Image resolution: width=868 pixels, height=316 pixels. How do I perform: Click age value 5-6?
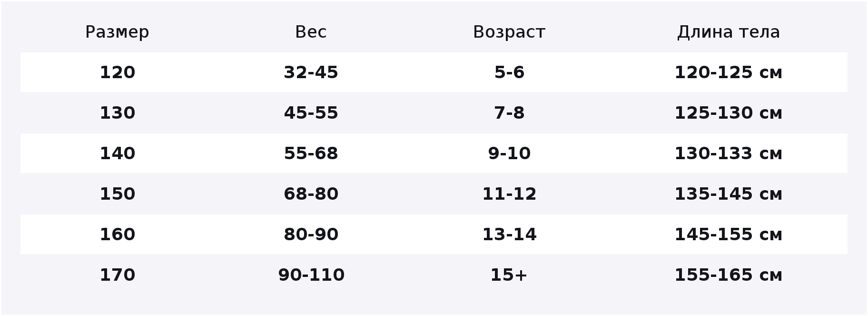click(x=509, y=72)
